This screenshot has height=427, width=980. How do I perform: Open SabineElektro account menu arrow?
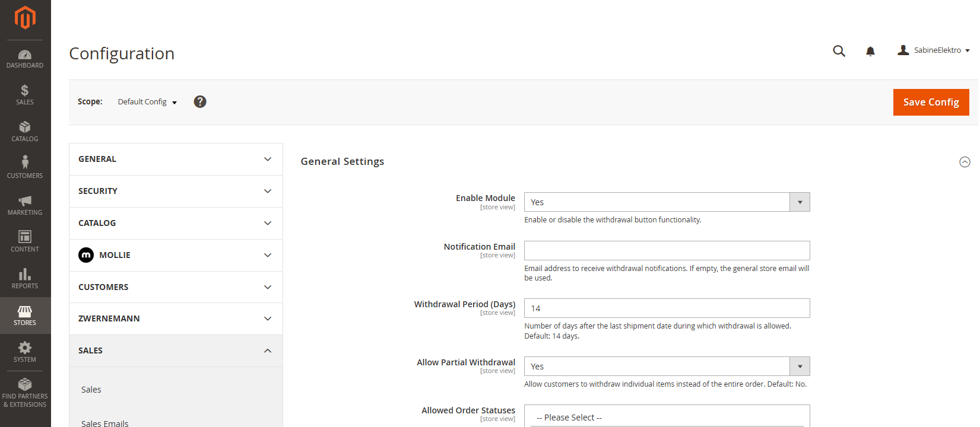[x=968, y=51]
